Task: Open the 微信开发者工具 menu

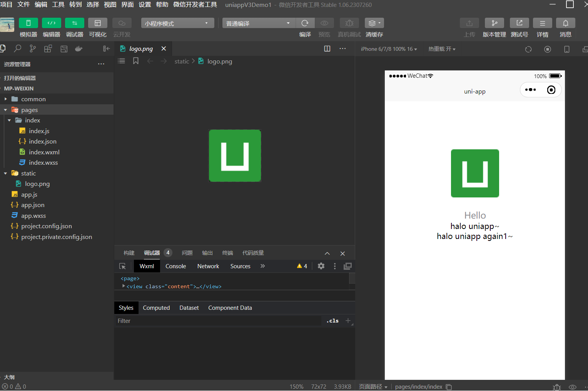Action: [x=195, y=5]
